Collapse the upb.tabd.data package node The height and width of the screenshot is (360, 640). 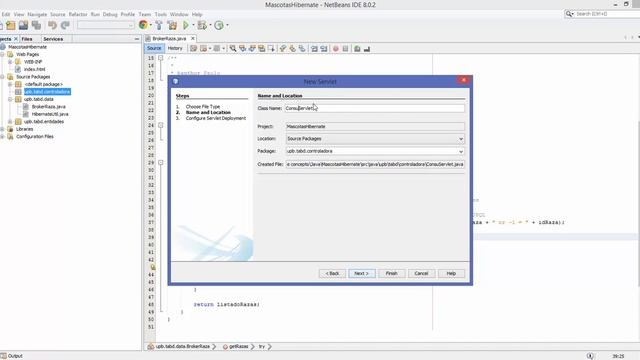[10, 99]
